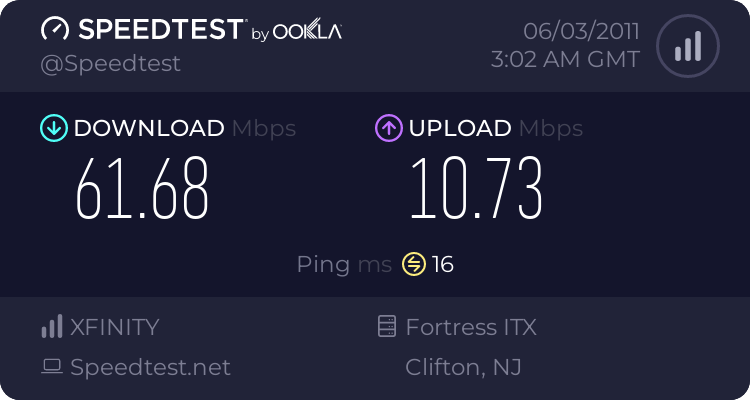The width and height of the screenshot is (750, 400).
Task: Click the Speedtest gauge logo icon
Action: pos(56,30)
